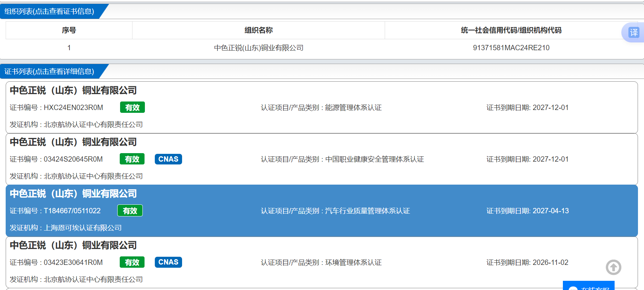Click organization name 中色正锐(山东)铜业有限公司 in table
The image size is (644, 290).
pyautogui.click(x=259, y=48)
